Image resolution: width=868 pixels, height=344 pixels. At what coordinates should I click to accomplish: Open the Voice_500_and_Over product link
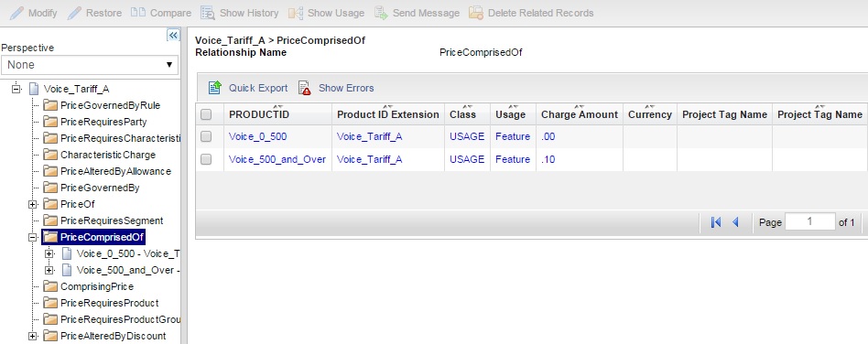click(x=277, y=159)
